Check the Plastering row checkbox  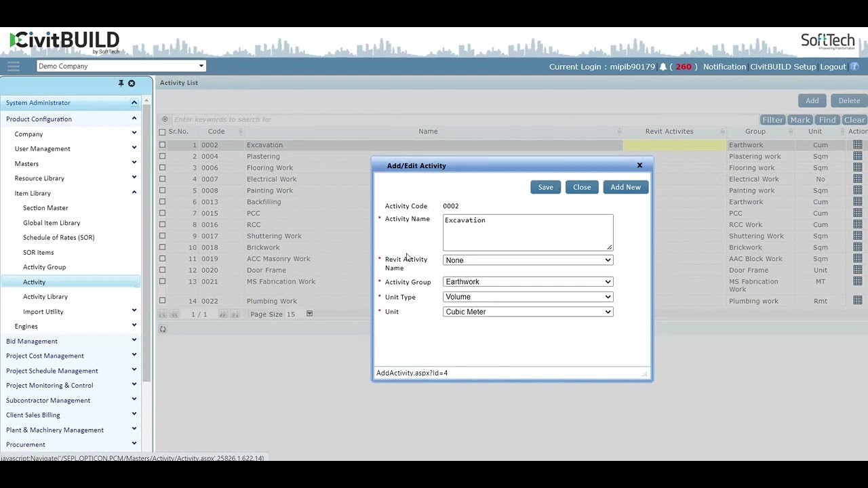162,157
